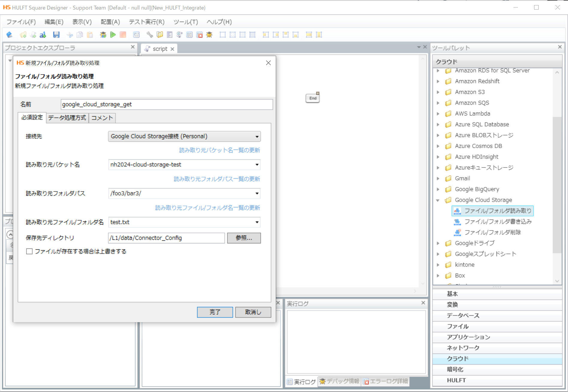Screen dimensions: 568x392
Task: Click the new variable 'a' icon with plus
Action: click(43, 35)
